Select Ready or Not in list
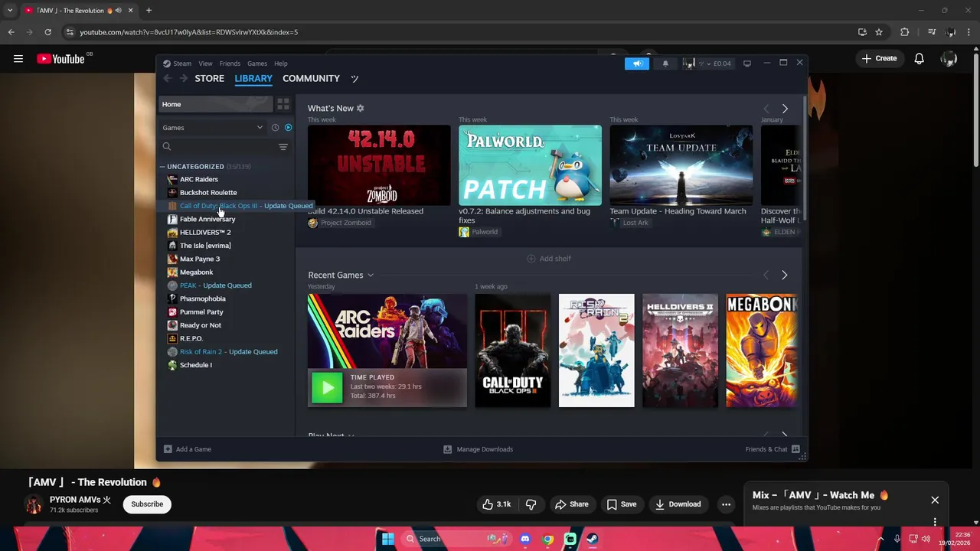Viewport: 980px width, 551px height. (200, 325)
